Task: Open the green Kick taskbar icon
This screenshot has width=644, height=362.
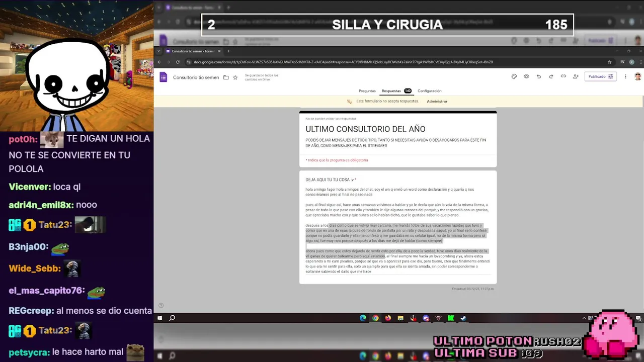Action: pos(451,318)
